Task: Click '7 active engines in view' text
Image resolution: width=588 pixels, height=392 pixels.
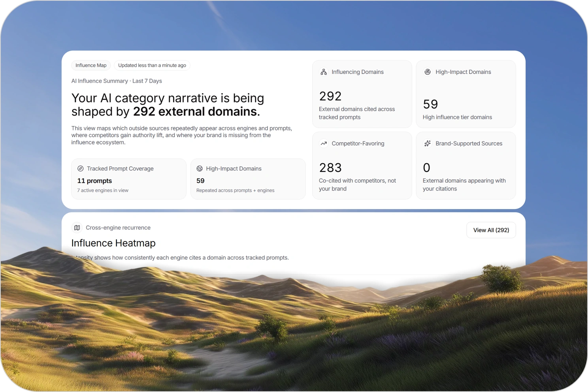Action: (103, 190)
